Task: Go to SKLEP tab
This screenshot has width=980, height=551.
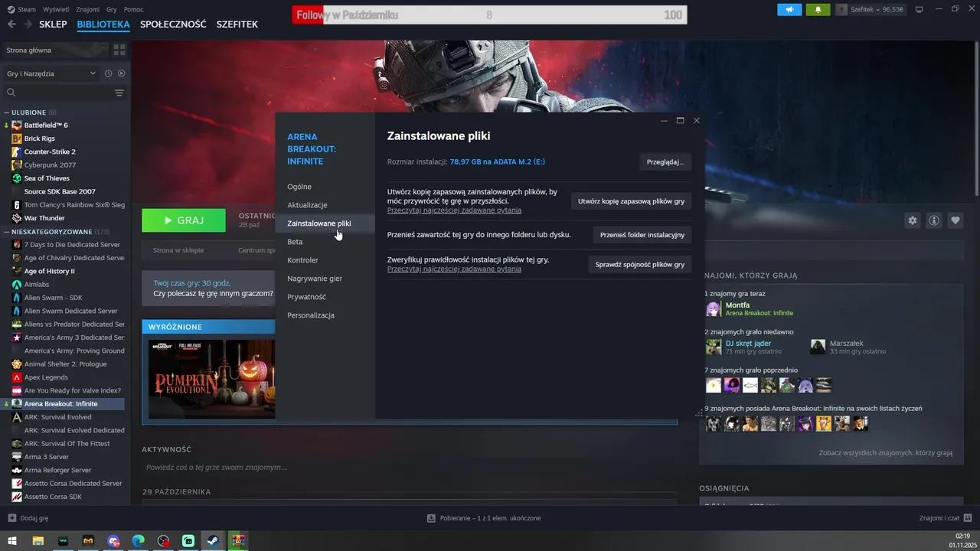Action: coord(53,24)
